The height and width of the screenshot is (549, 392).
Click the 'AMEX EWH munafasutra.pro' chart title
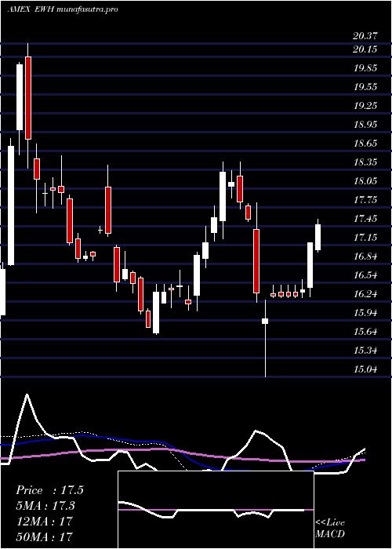tap(62, 9)
